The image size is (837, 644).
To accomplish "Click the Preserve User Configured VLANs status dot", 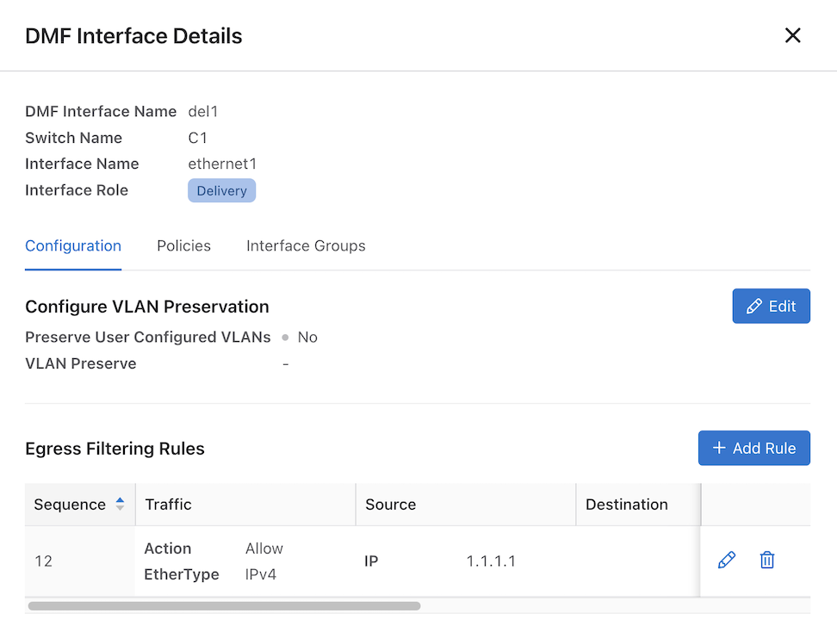I will click(x=285, y=337).
